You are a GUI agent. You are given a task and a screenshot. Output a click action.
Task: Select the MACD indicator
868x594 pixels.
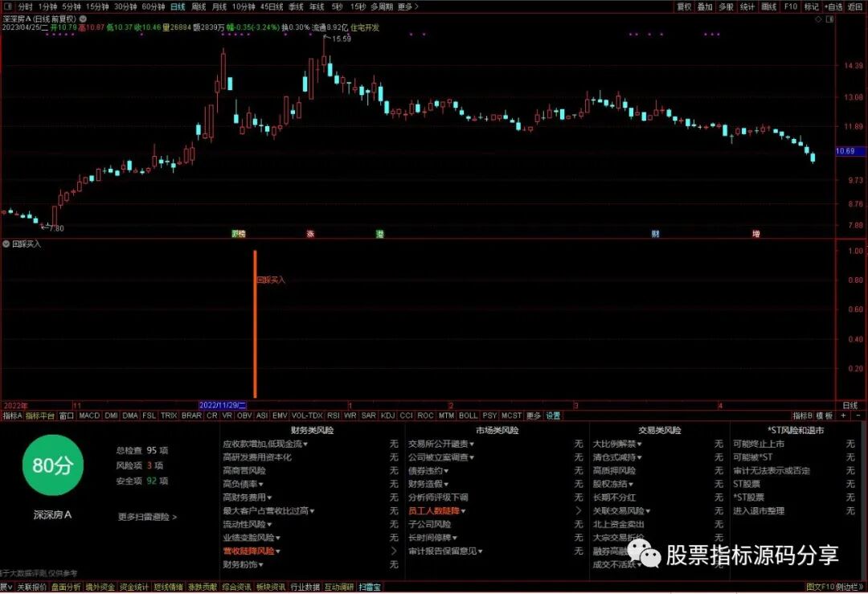(89, 416)
